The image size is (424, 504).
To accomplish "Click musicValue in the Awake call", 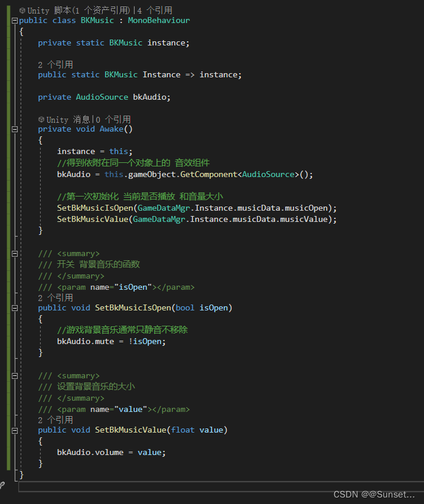I will [304, 219].
